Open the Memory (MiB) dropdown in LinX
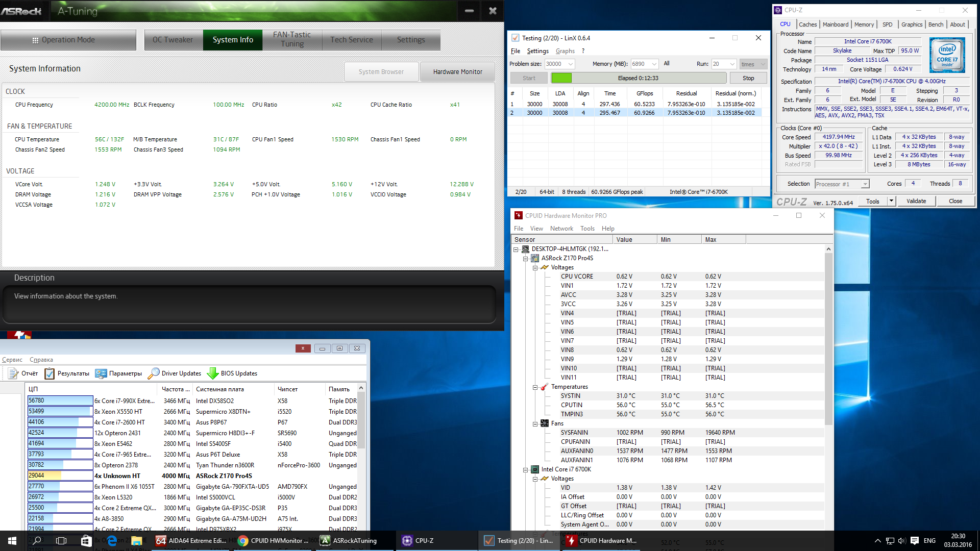This screenshot has width=980, height=551. click(654, 64)
